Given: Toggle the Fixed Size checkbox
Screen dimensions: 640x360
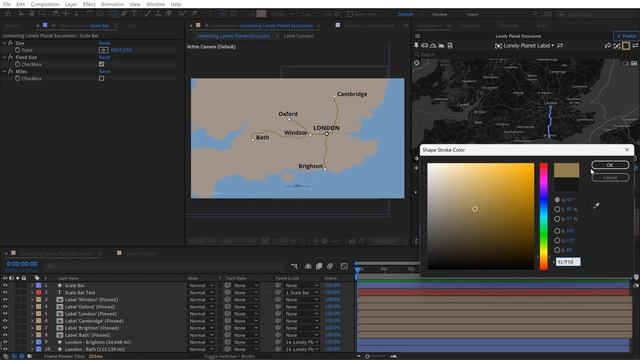Looking at the screenshot, I should coord(102,64).
